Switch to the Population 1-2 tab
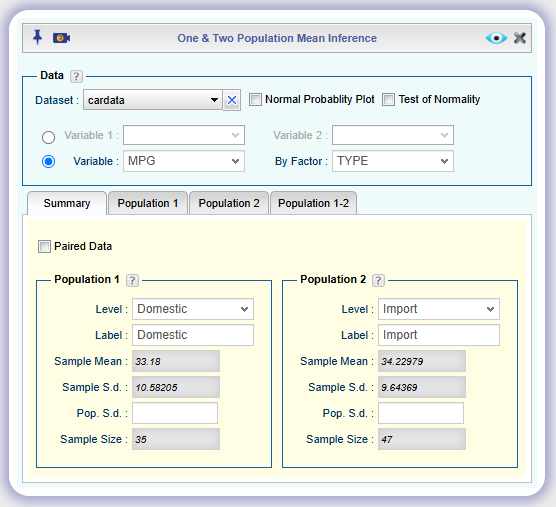Image resolution: width=556 pixels, height=507 pixels. click(313, 203)
